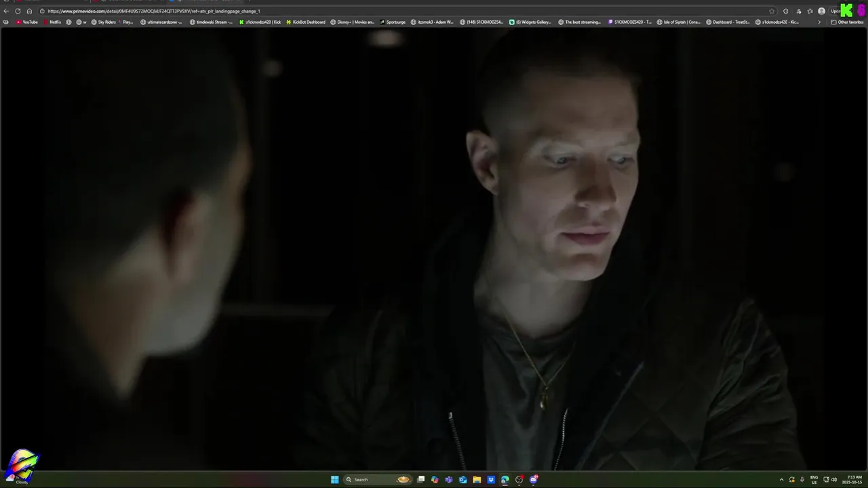Screen dimensions: 868x488
Task: Open the Dashboard - TreatSt bookmark
Action: pos(728,22)
